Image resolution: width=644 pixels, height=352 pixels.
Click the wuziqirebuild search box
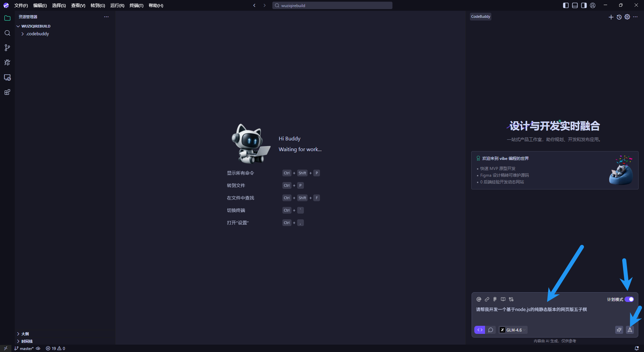tap(332, 5)
